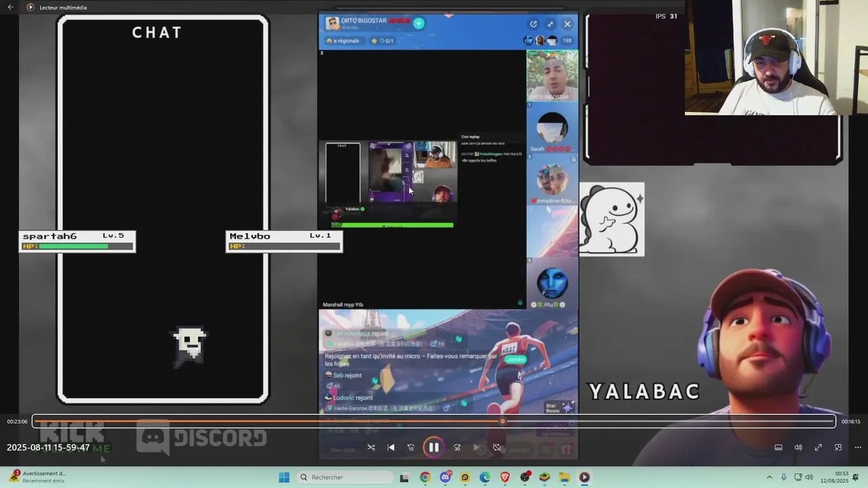Open File Explorer from the taskbar

(564, 477)
